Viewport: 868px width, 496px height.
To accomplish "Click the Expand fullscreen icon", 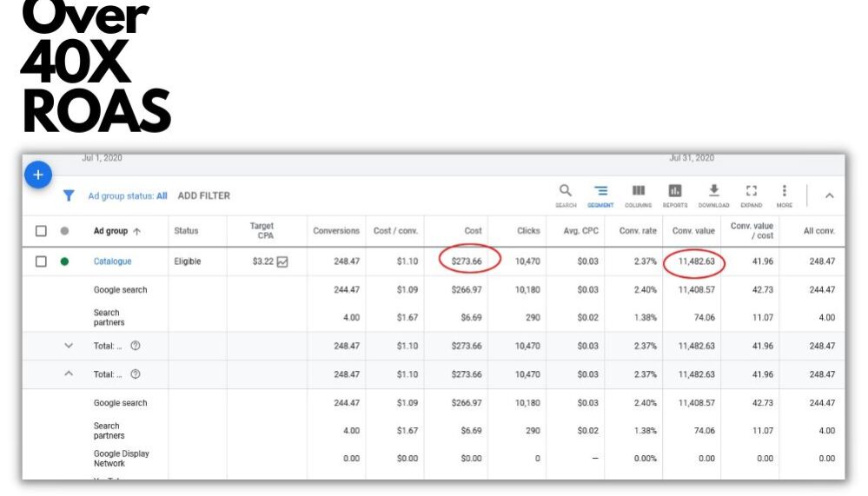I will (x=752, y=192).
